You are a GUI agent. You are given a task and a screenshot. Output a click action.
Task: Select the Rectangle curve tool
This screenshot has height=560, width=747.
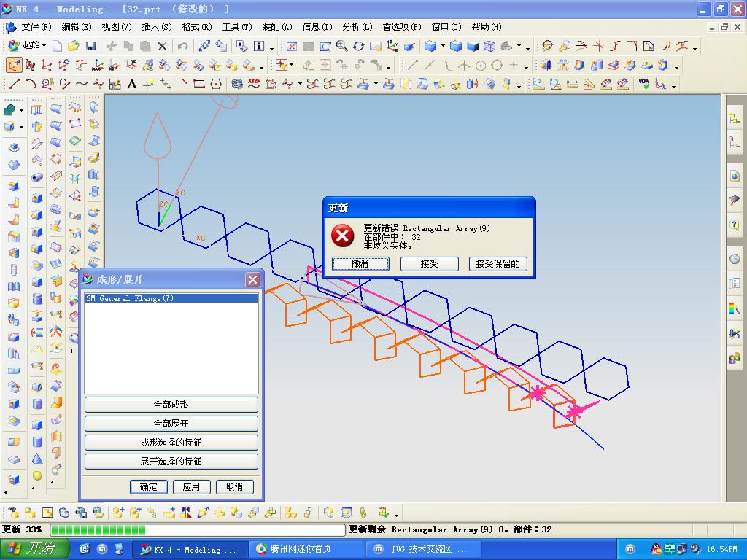pos(199,85)
